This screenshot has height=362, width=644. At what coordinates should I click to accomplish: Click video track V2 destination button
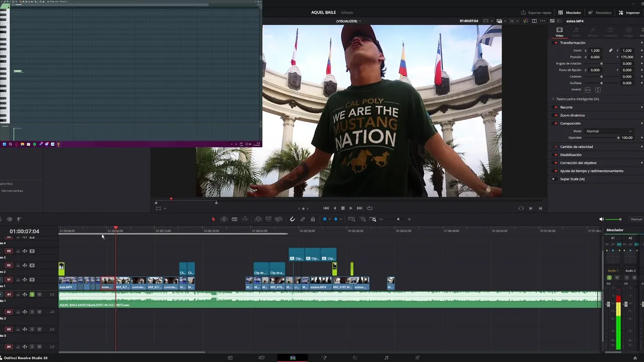pos(9,265)
